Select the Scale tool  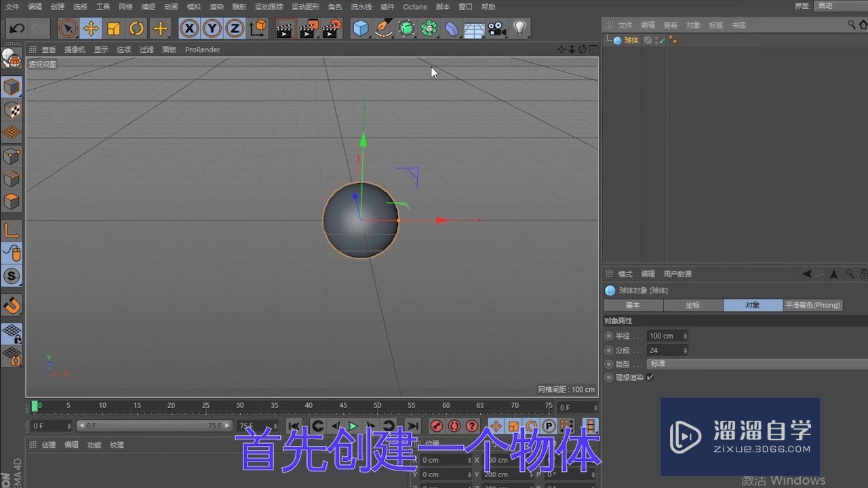click(x=113, y=28)
